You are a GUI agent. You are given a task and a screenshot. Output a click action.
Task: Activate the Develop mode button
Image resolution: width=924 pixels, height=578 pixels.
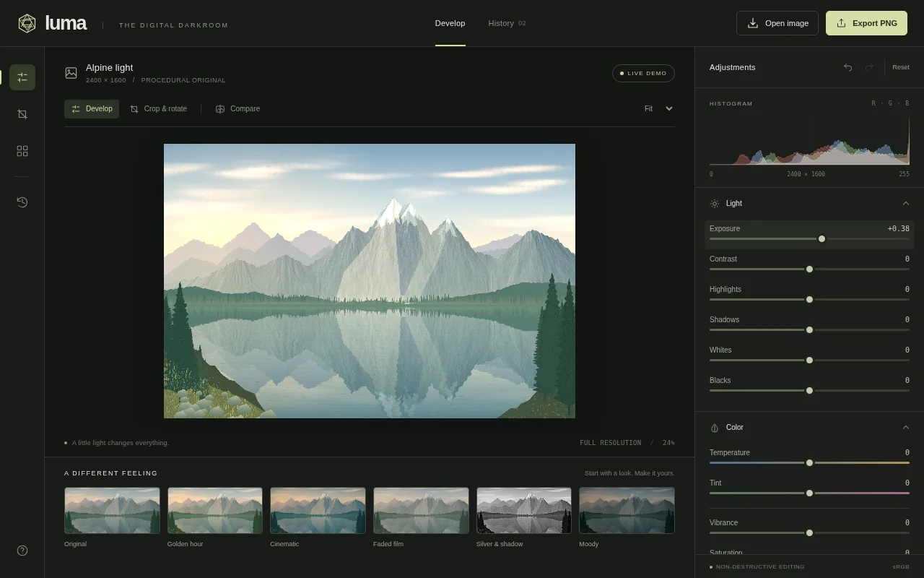(92, 109)
